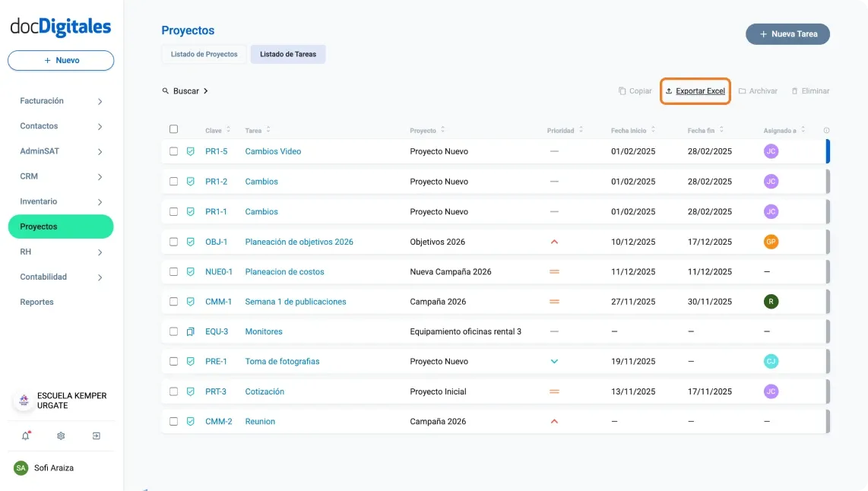Click the logout icon at sidebar bottom
This screenshot has width=868, height=491.
96,436
